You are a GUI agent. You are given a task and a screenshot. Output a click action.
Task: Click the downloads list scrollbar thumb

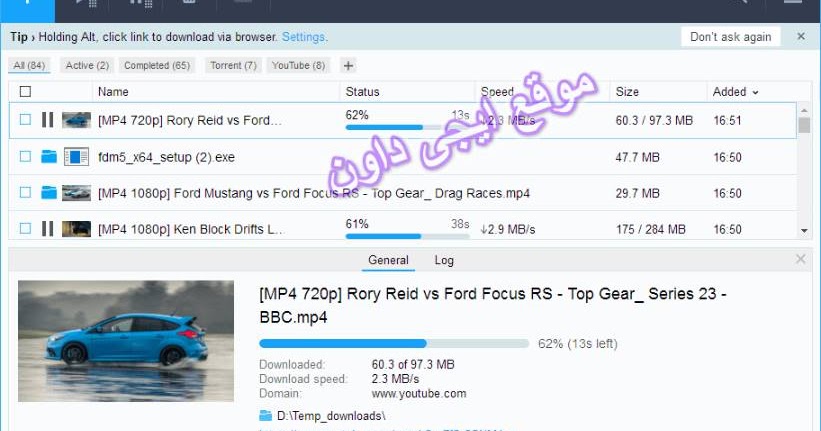click(x=804, y=125)
